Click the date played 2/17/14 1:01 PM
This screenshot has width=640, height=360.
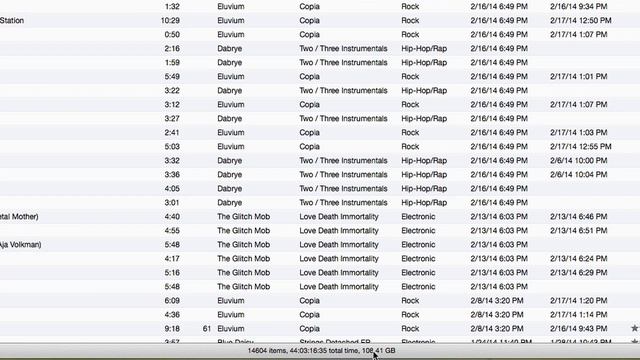pos(578,76)
